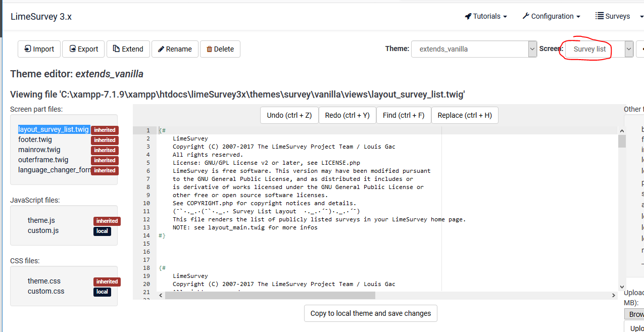The image size is (644, 332).
Task: Click Copy to local theme and save changes
Action: tap(371, 313)
